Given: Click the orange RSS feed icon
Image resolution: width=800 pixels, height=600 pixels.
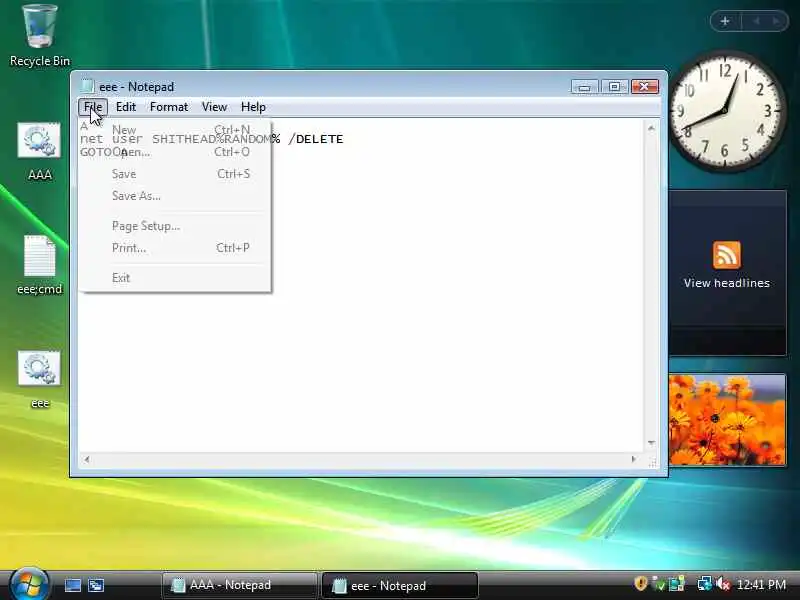Looking at the screenshot, I should click(727, 255).
